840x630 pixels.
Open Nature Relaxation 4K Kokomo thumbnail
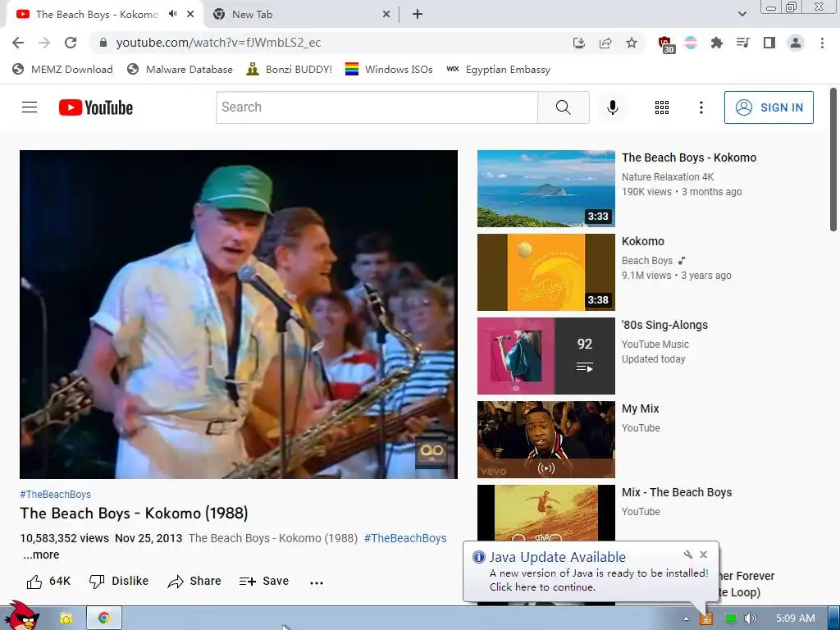tap(546, 189)
